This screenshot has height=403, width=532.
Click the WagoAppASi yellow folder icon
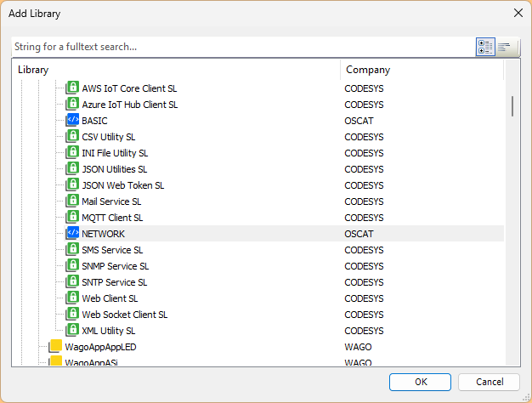(x=55, y=360)
